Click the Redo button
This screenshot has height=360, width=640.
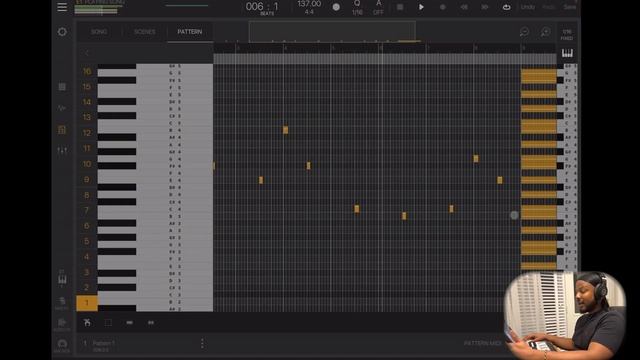pos(549,7)
